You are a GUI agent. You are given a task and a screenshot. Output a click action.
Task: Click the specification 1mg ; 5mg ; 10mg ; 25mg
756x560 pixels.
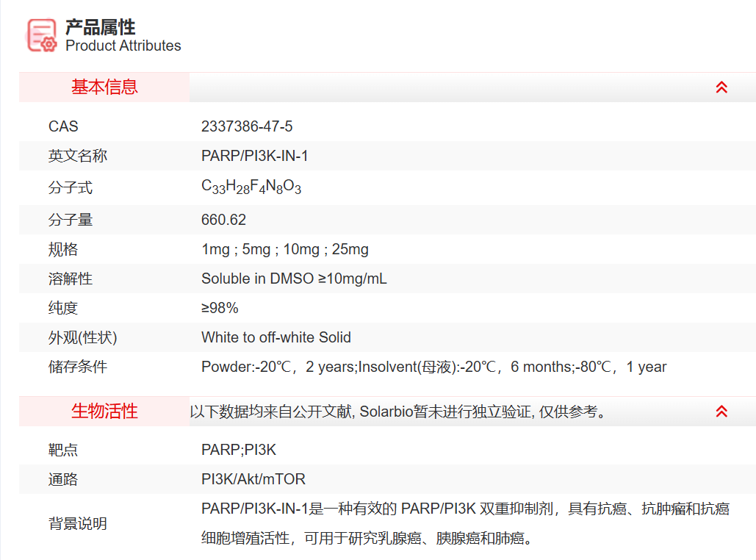[285, 249]
